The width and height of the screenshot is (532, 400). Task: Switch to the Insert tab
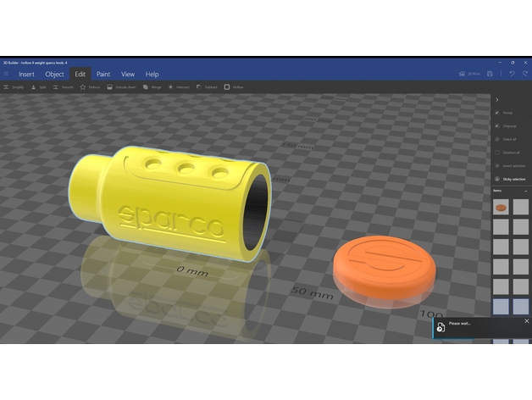(26, 74)
